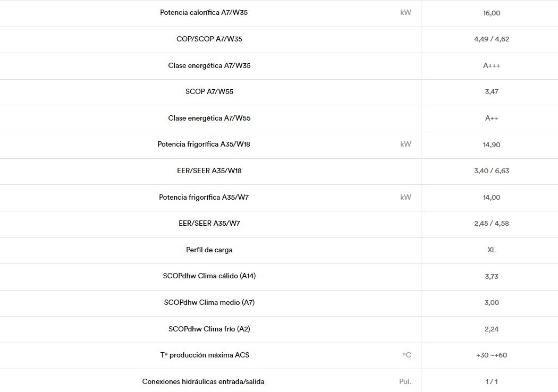
Task: Select the COP/SCOP A7/W35 row label
Action: point(209,39)
